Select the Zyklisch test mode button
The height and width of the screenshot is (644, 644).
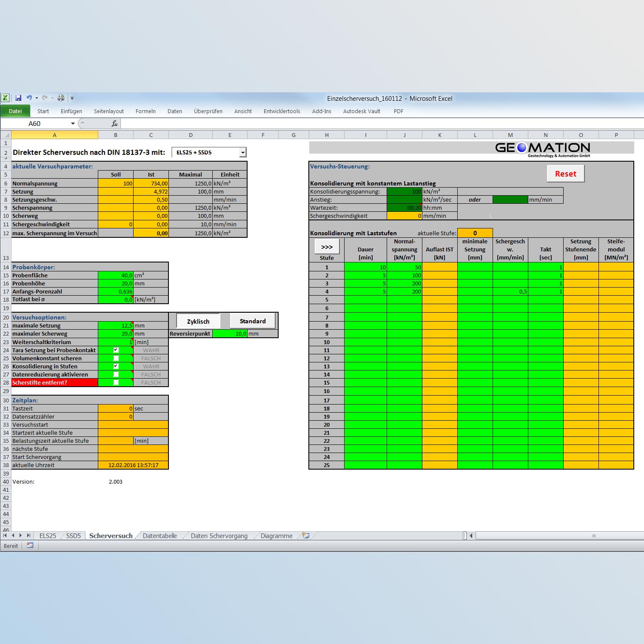198,321
